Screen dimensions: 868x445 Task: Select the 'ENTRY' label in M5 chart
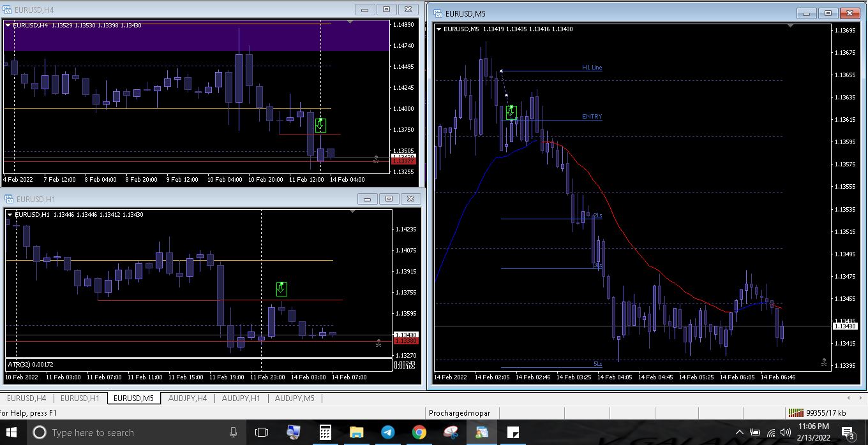pyautogui.click(x=592, y=117)
